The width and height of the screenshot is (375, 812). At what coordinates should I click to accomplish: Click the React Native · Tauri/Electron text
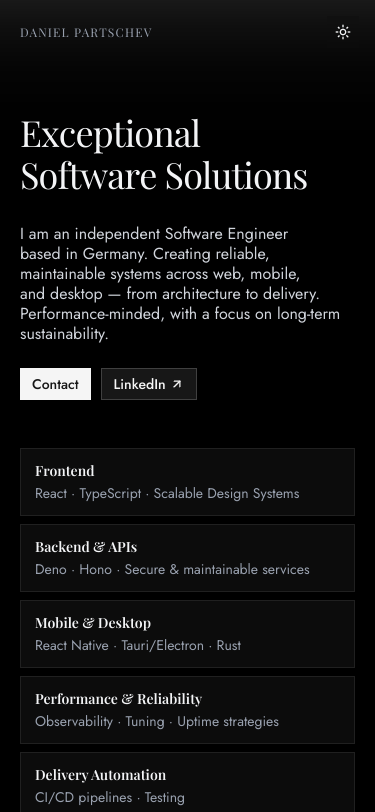pyautogui.click(x=138, y=646)
